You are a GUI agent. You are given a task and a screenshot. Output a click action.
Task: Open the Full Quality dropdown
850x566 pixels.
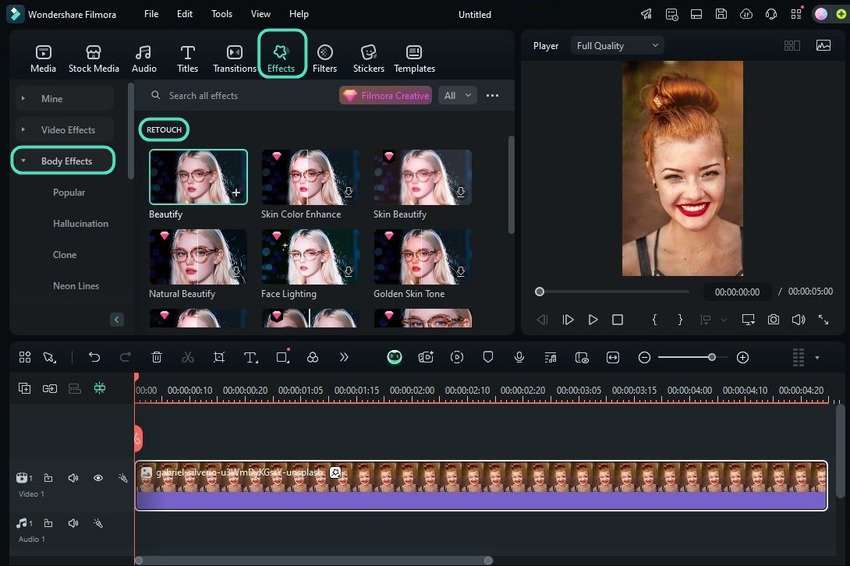pyautogui.click(x=617, y=45)
